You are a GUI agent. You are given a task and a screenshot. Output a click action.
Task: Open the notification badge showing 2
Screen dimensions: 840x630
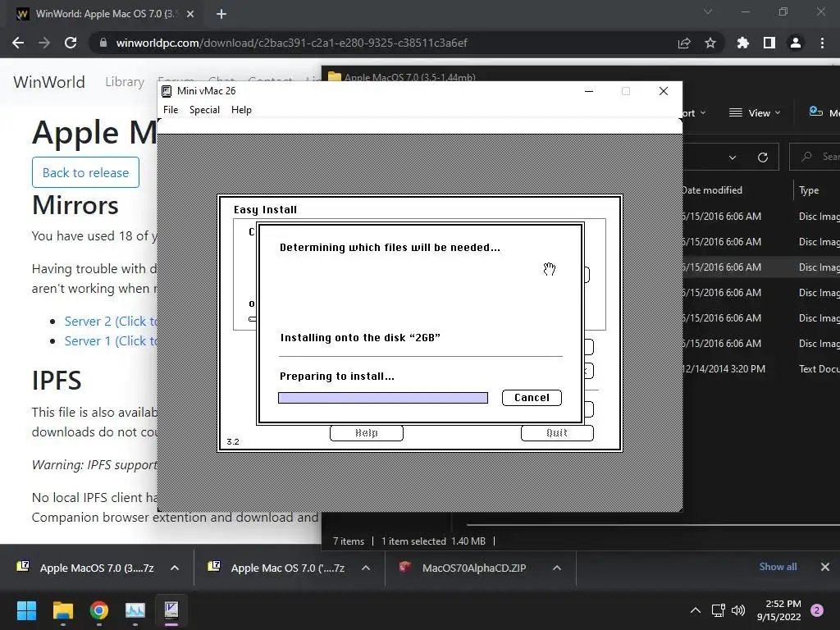pos(817,610)
